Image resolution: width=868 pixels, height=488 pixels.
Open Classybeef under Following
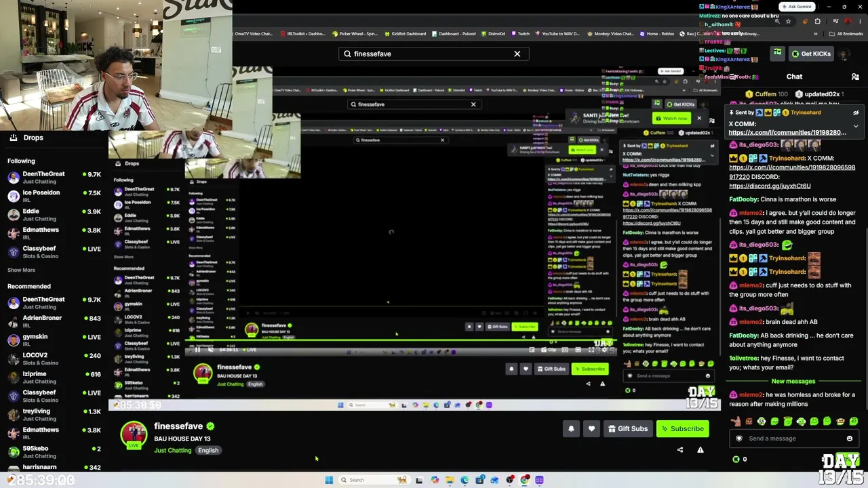click(54, 252)
